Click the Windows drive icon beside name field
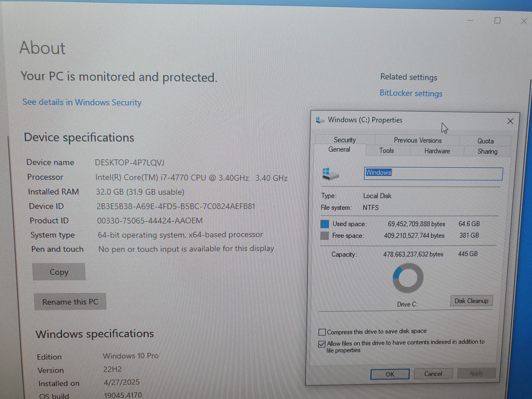 (330, 174)
